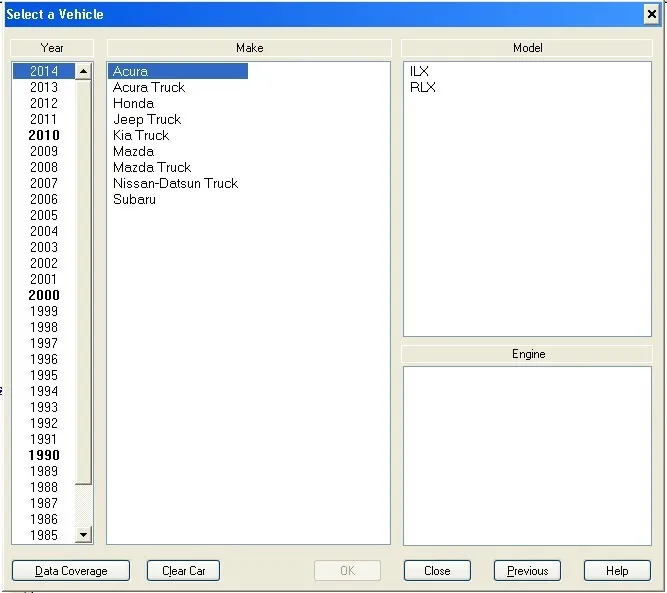Select year 2000

click(x=44, y=295)
